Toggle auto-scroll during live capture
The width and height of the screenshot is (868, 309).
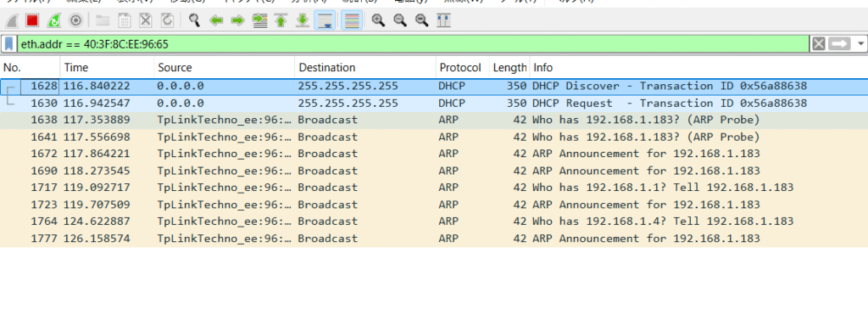pos(325,20)
